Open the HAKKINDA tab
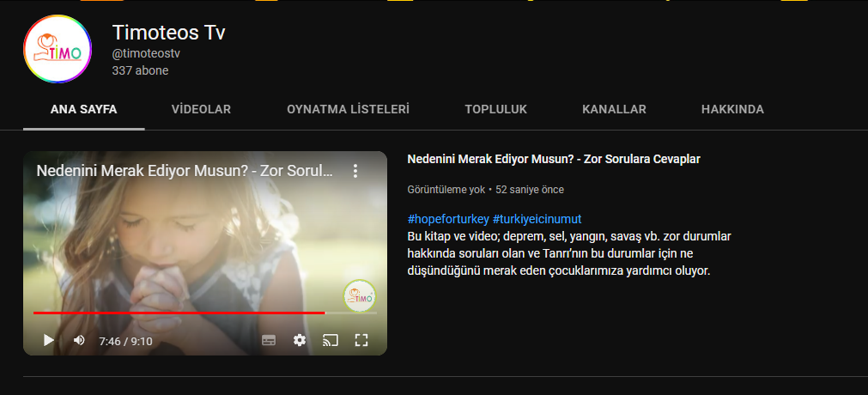This screenshot has height=395, width=868. click(x=732, y=110)
